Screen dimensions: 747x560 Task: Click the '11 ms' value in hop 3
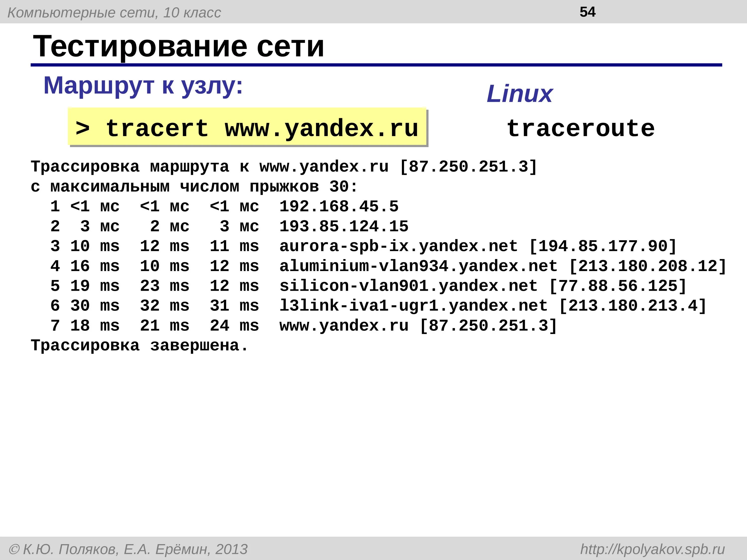(x=234, y=246)
